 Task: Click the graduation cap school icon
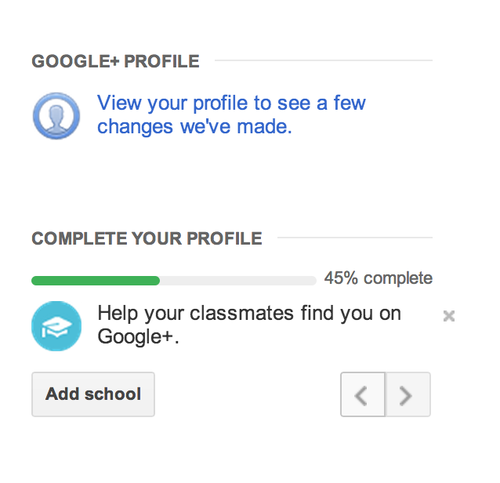click(56, 326)
